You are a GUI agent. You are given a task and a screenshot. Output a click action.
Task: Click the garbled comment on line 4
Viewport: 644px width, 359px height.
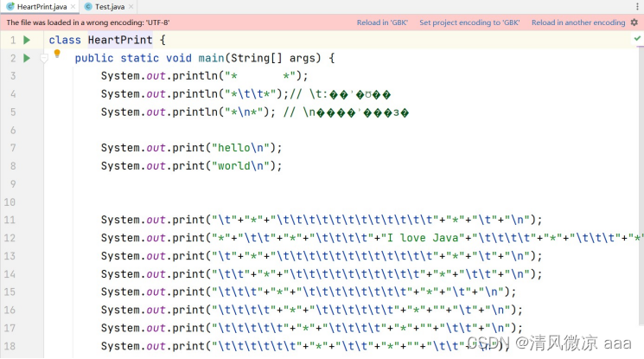341,94
